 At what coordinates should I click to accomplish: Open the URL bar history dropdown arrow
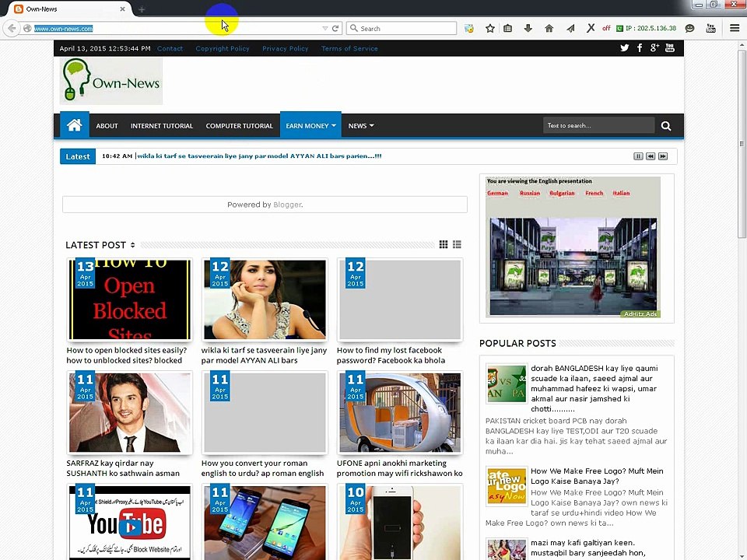click(324, 28)
